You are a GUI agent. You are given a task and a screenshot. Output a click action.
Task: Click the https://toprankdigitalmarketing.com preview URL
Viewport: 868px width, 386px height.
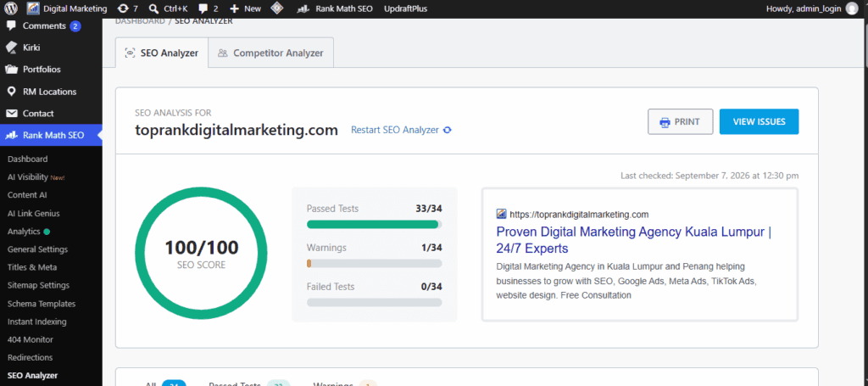coord(579,215)
